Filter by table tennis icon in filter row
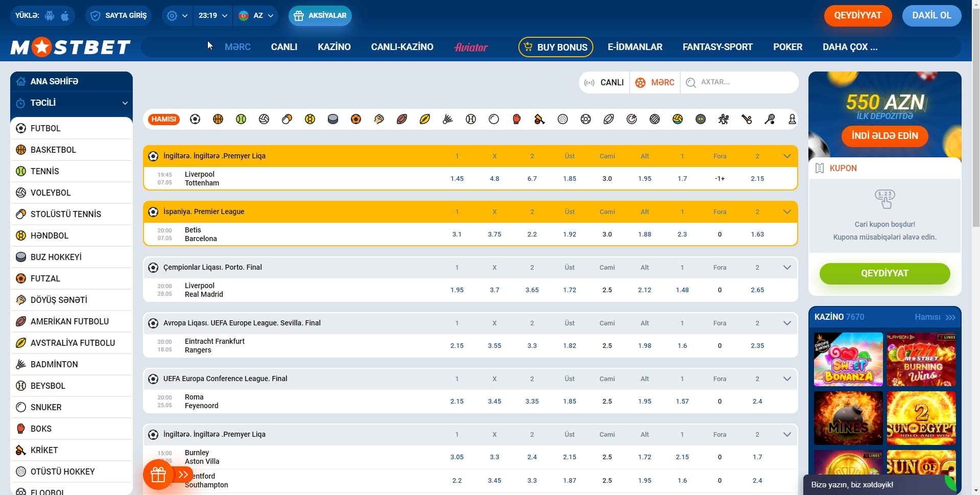Viewport: 980px width, 495px height. click(287, 119)
